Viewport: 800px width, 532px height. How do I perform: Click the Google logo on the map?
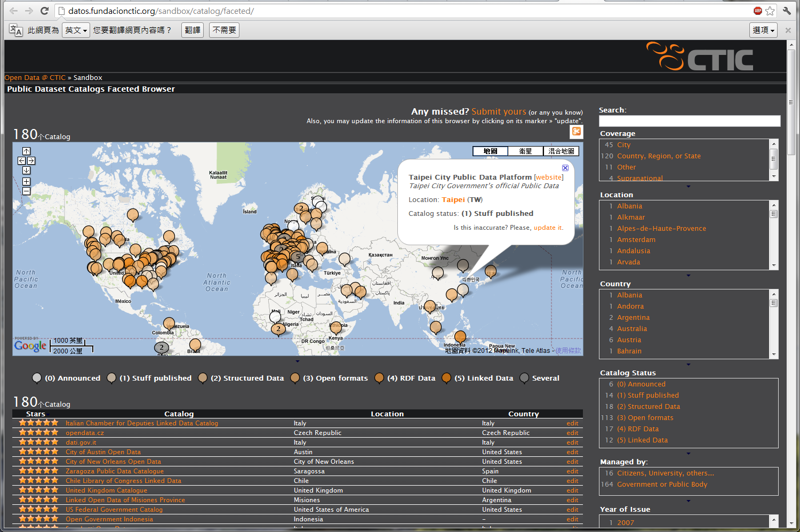(30, 346)
